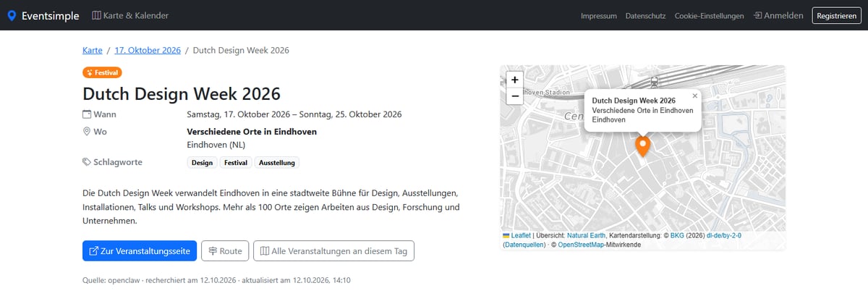Viewport: 868px width, 304px height.
Task: Click the 'Quelle: openclaw' source line
Action: point(217,279)
